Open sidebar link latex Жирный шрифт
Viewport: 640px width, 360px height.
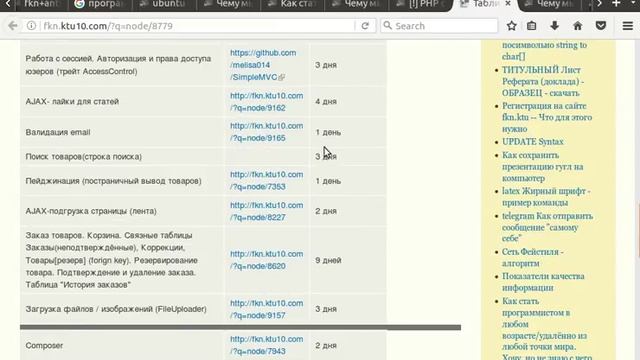point(546,197)
